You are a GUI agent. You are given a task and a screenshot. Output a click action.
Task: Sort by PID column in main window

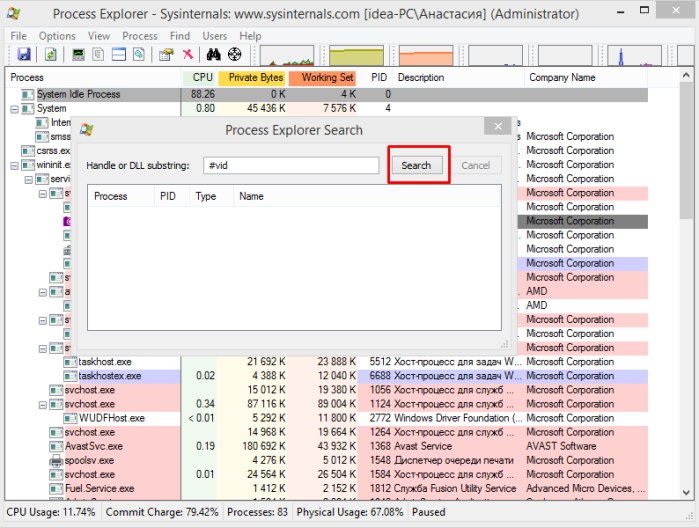[379, 78]
